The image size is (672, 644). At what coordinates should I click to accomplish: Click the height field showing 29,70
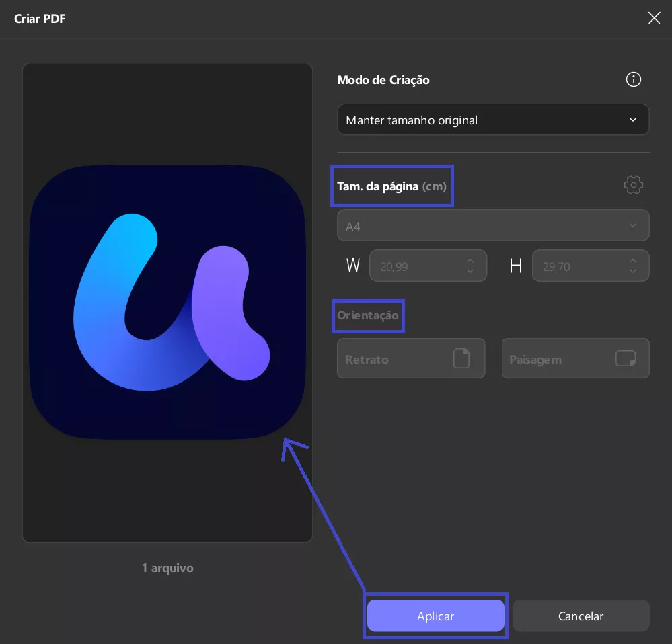click(590, 266)
